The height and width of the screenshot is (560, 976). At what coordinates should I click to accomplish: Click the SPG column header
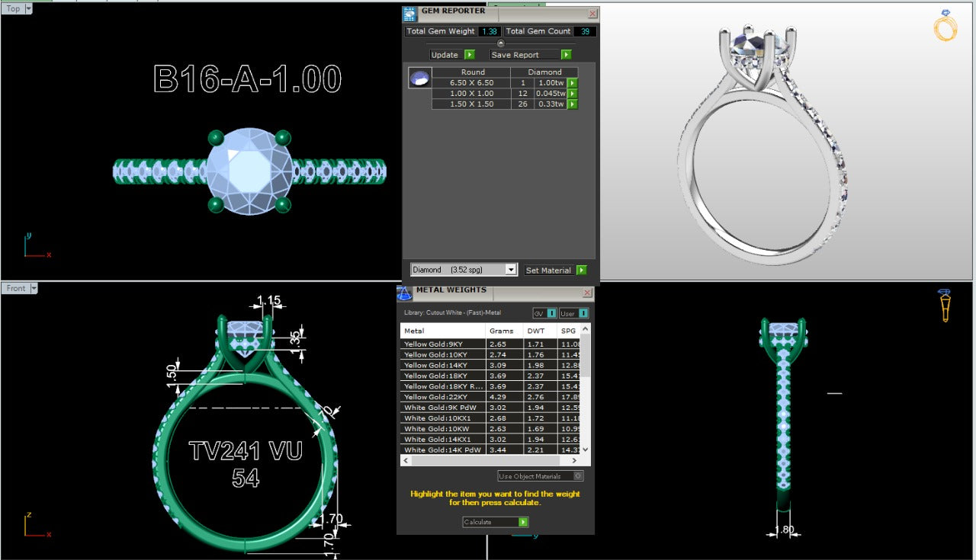(x=570, y=331)
